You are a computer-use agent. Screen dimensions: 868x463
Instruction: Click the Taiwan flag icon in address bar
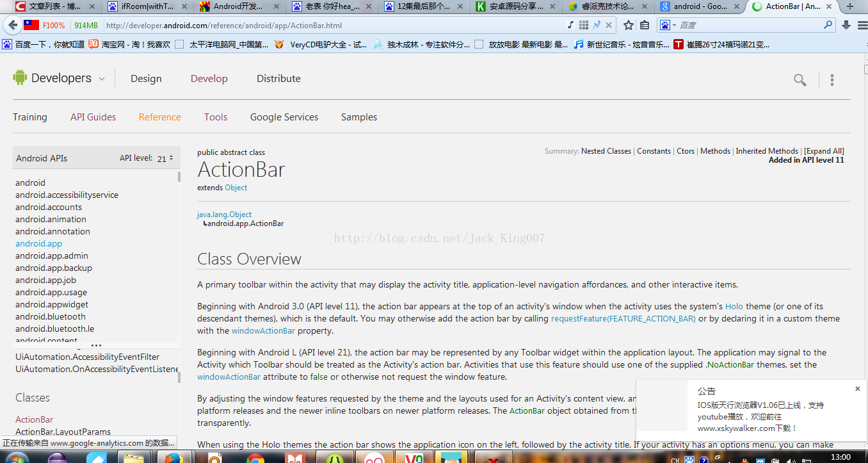[x=31, y=26]
